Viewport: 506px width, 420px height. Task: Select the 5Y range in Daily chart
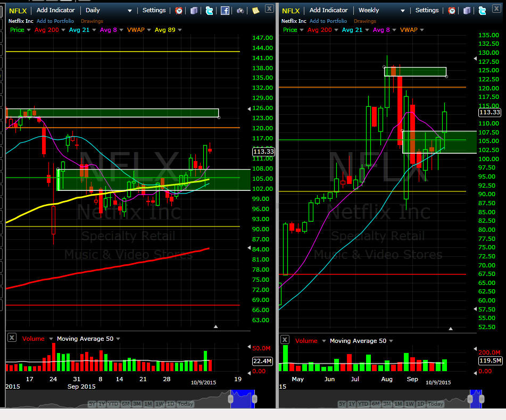[92, 404]
